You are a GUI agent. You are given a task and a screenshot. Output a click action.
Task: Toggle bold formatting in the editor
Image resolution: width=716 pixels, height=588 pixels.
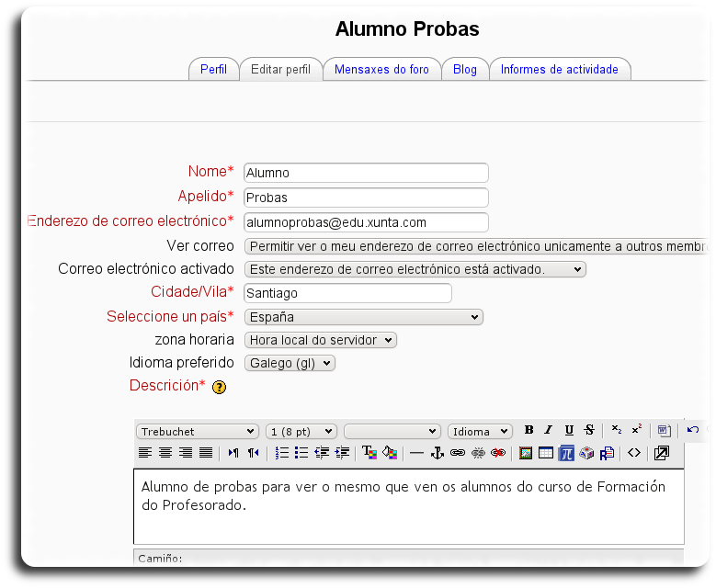[529, 430]
